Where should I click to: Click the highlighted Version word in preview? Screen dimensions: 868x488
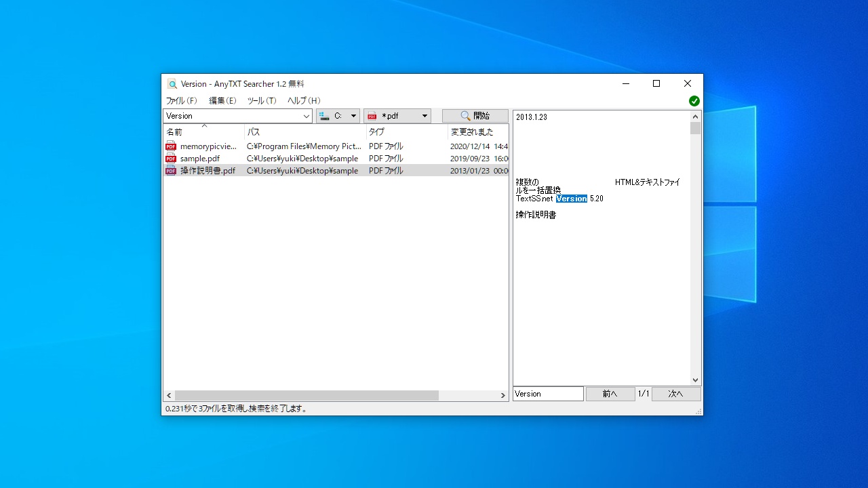[x=572, y=199]
